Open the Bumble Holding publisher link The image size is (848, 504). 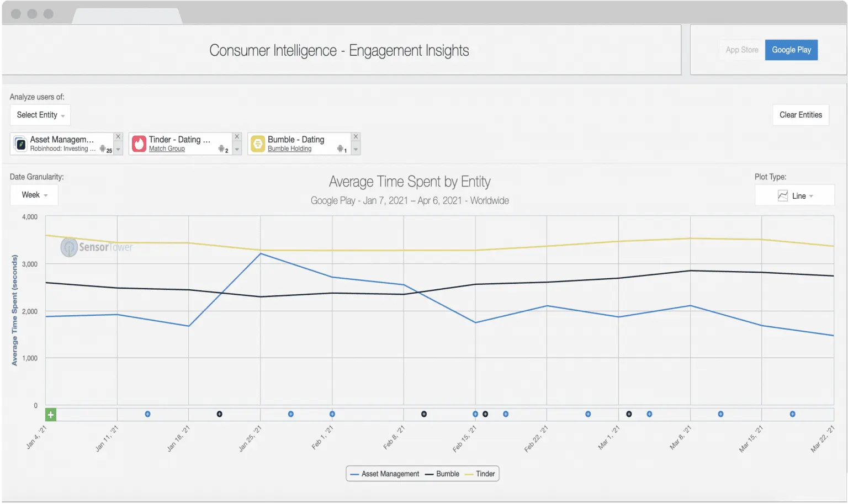(x=289, y=148)
